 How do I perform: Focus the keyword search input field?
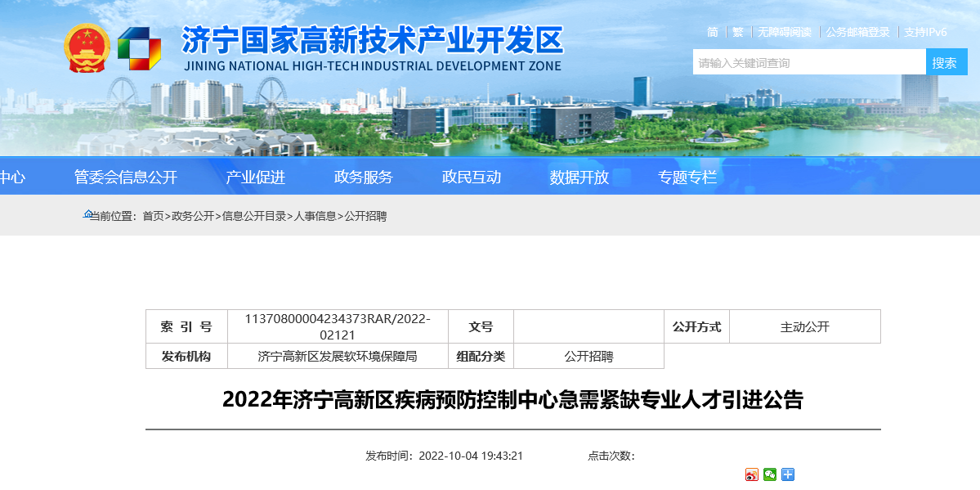click(x=808, y=62)
